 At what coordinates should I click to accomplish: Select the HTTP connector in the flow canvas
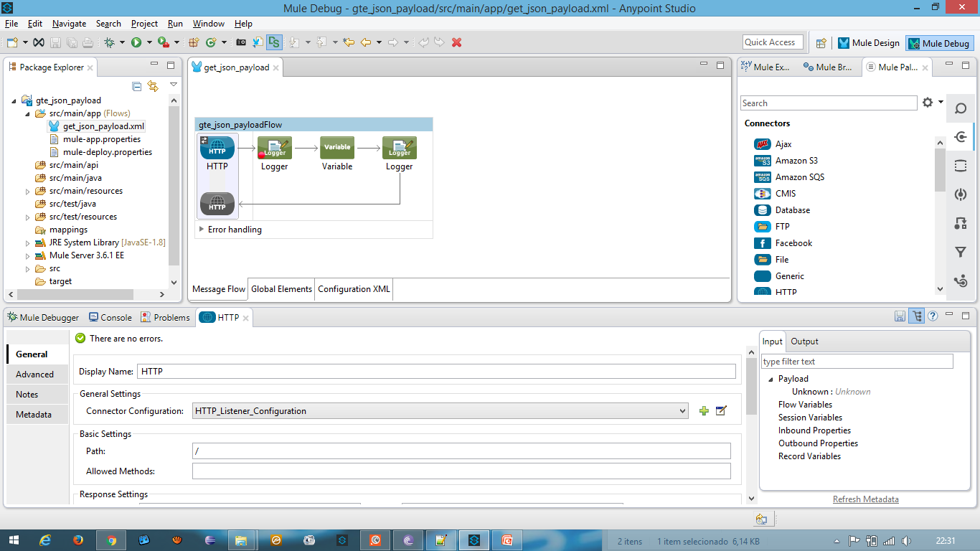coord(216,148)
